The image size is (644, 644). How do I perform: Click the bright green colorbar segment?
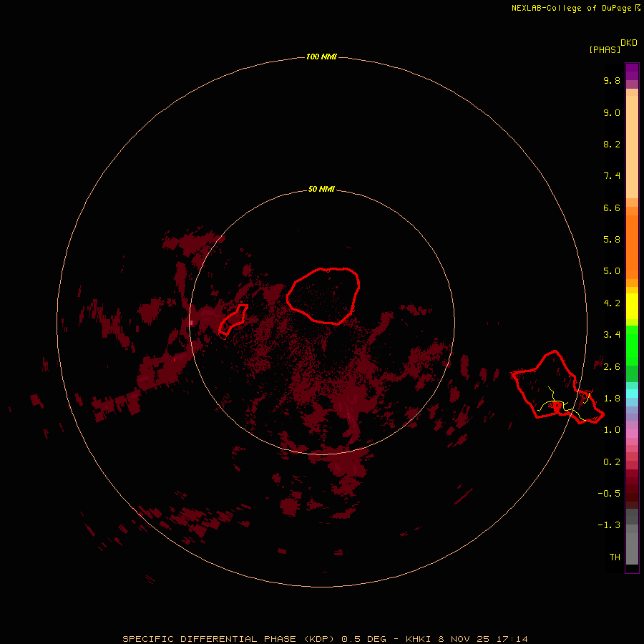632,346
